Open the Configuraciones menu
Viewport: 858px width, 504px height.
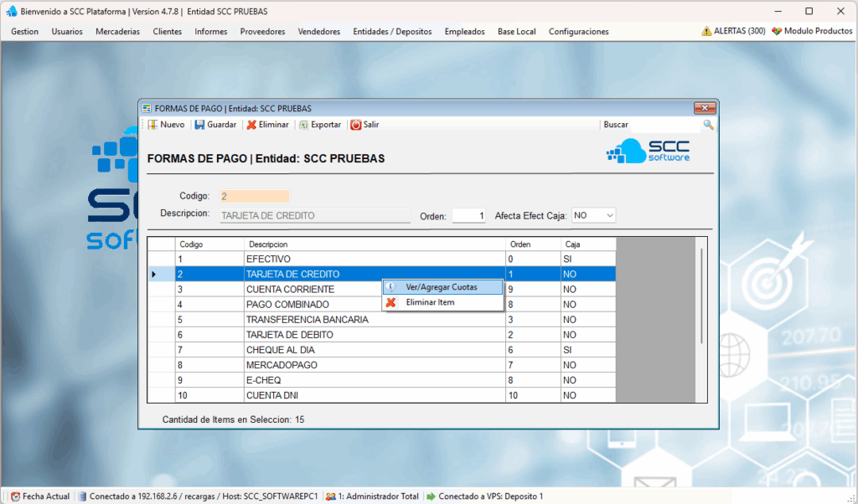(578, 32)
